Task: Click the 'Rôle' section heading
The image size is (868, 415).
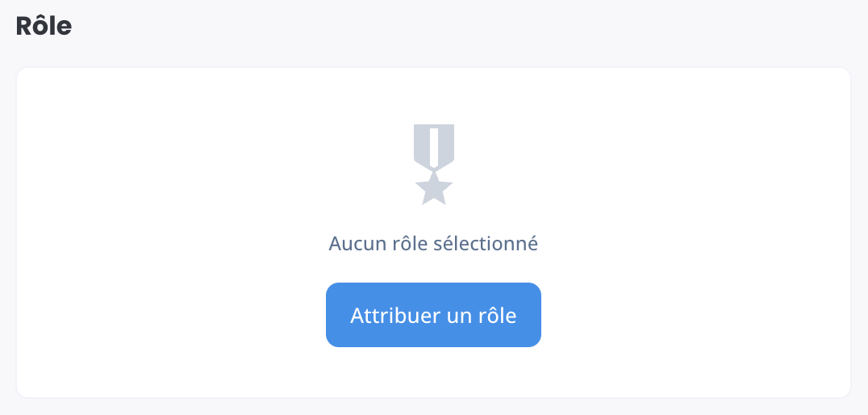Action: pos(44,26)
